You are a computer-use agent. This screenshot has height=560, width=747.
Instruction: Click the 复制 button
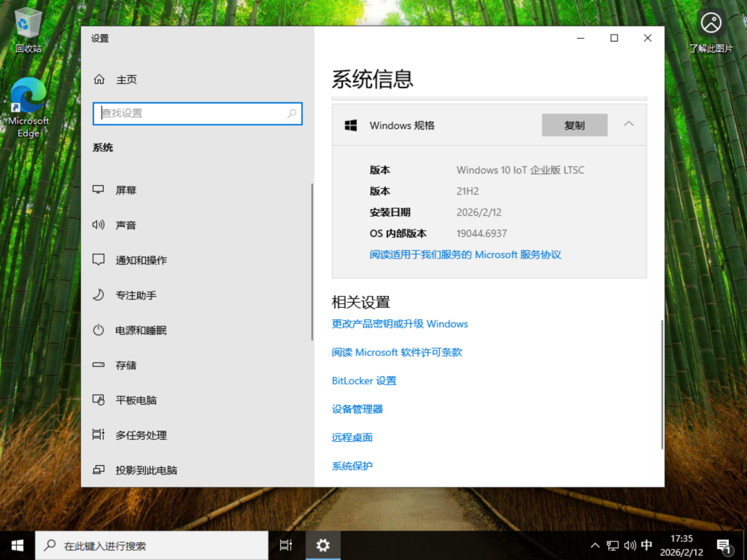click(575, 124)
